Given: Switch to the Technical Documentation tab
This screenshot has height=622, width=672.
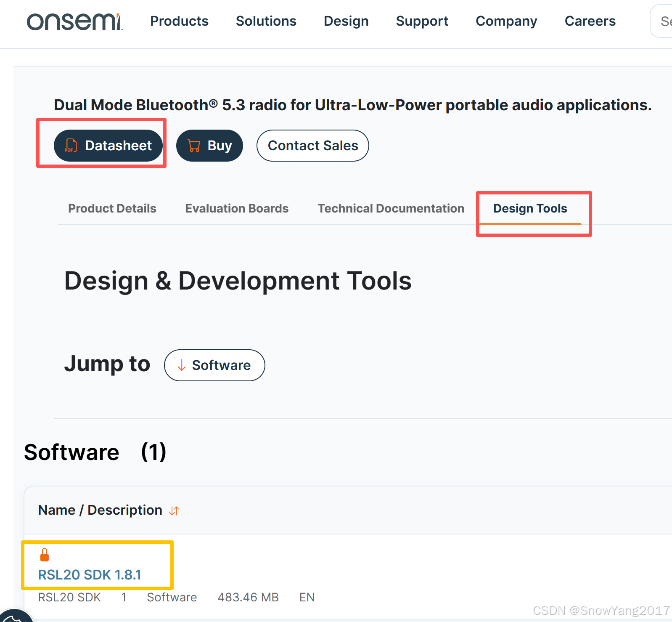Looking at the screenshot, I should point(391,208).
